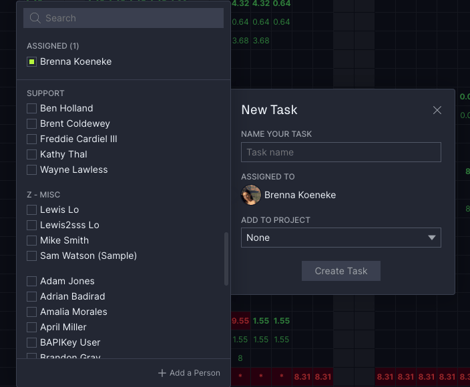This screenshot has height=387, width=470.
Task: Uncheck Brenna Koeneke in Assigned list
Action: [x=32, y=62]
